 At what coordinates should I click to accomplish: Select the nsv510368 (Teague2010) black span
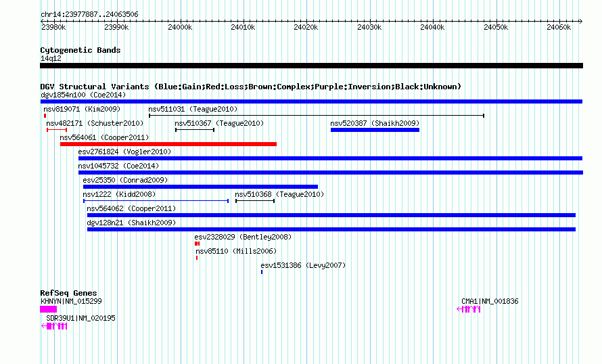(255, 201)
